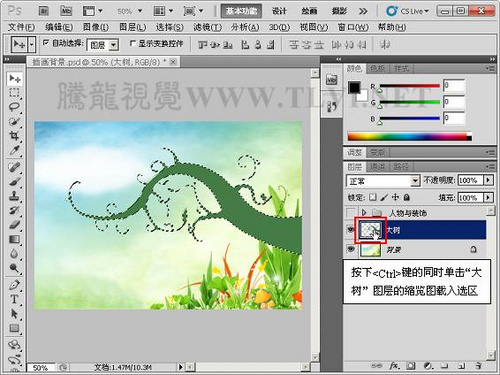
Task: Show the 人物与装饰 group visibility
Action: pos(351,212)
